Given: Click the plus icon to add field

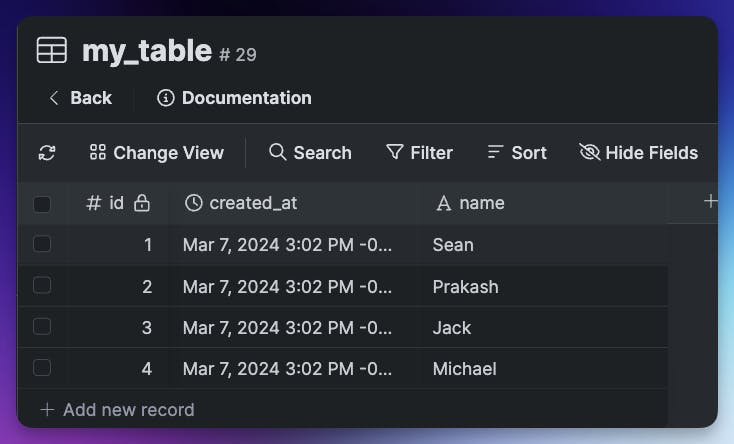Looking at the screenshot, I should (x=711, y=201).
